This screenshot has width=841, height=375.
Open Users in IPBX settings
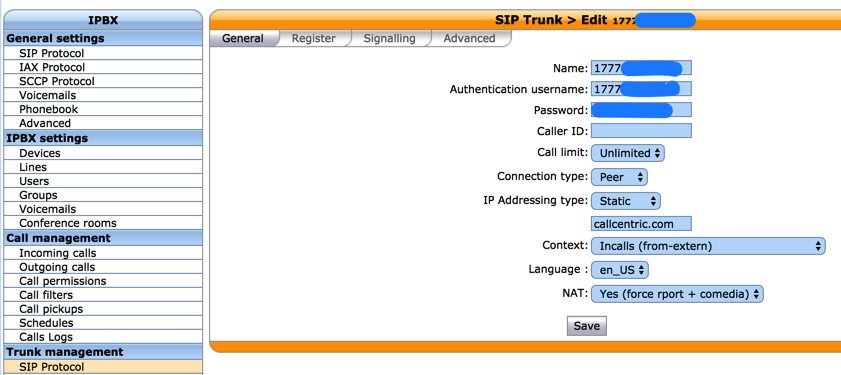(103, 181)
